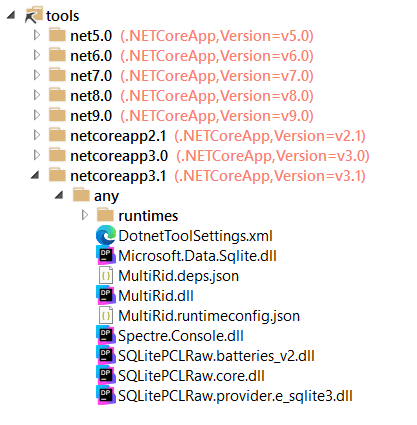Viewport: 417px width, 425px height.
Task: Click the netcoreapp3.1 folder icon
Action: pyautogui.click(x=57, y=175)
